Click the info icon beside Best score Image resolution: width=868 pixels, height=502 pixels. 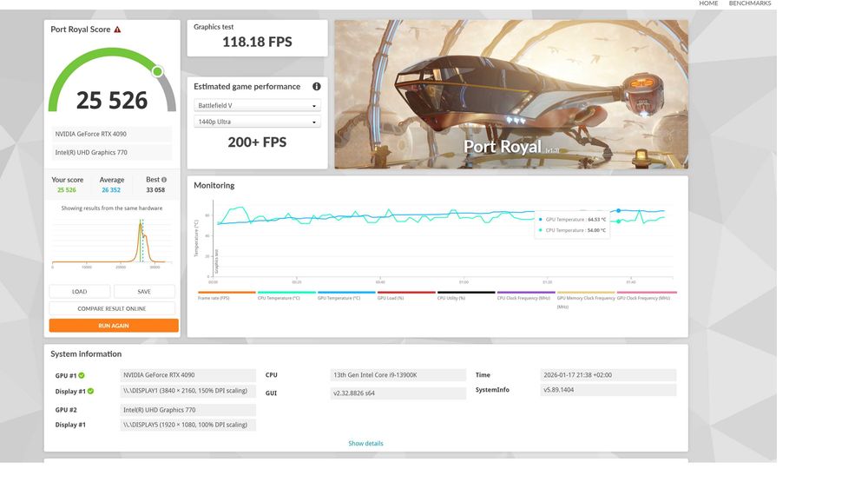click(x=164, y=180)
